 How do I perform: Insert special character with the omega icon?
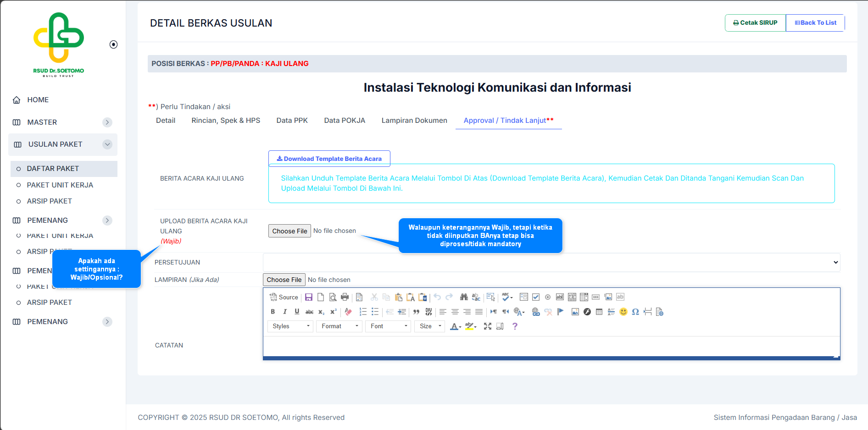(635, 312)
